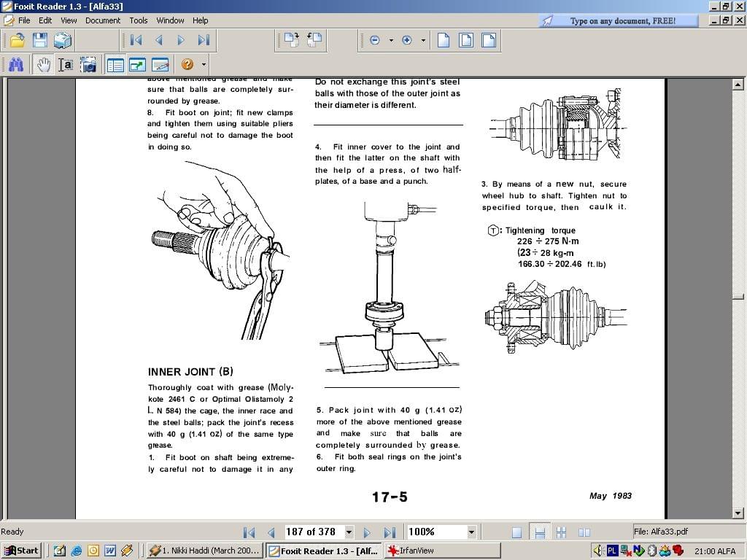This screenshot has height=560, width=747.
Task: Click the typewriter pencil toolbar icon
Action: click(x=160, y=65)
